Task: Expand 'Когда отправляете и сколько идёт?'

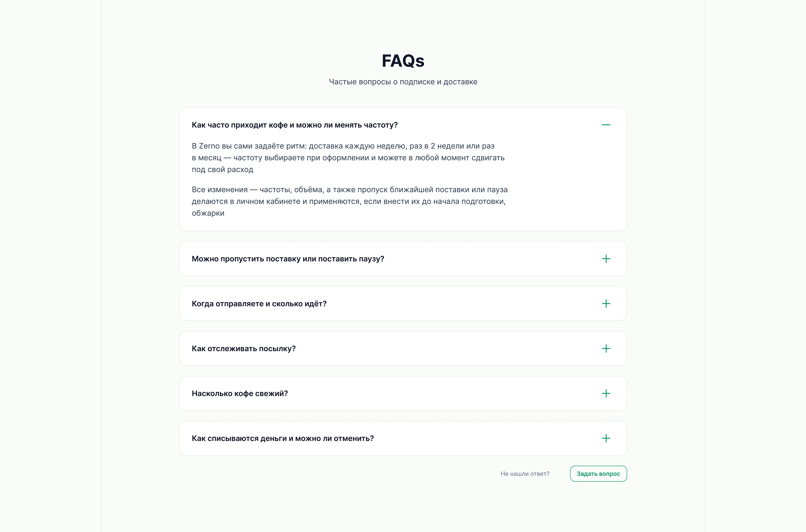Action: (259, 304)
